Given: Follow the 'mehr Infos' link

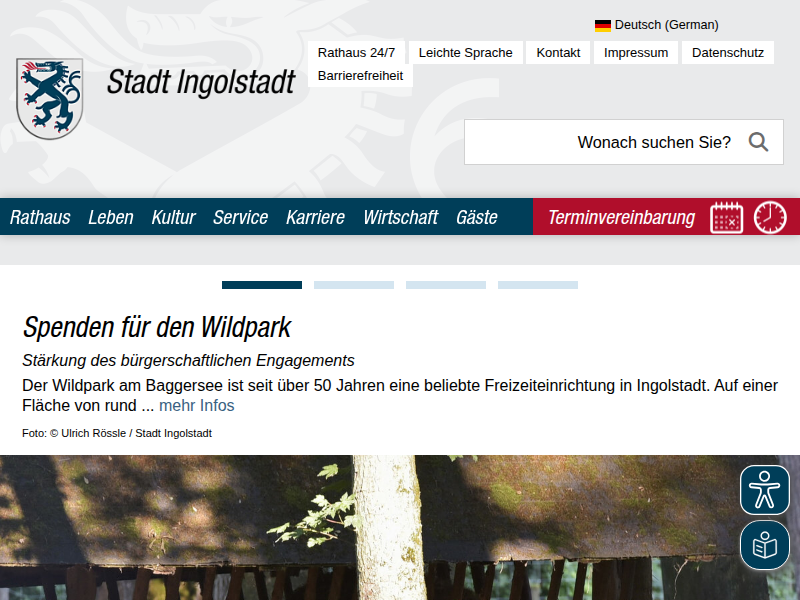Looking at the screenshot, I should pos(197,405).
